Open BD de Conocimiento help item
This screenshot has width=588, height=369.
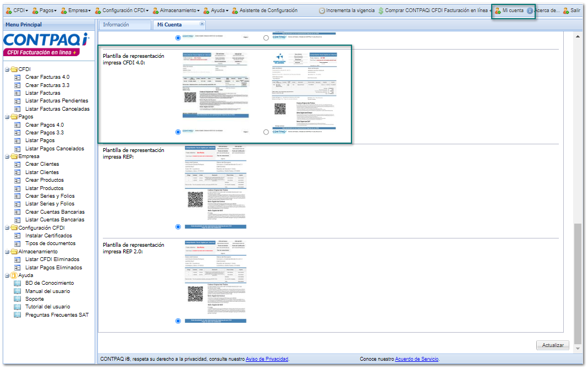click(50, 283)
